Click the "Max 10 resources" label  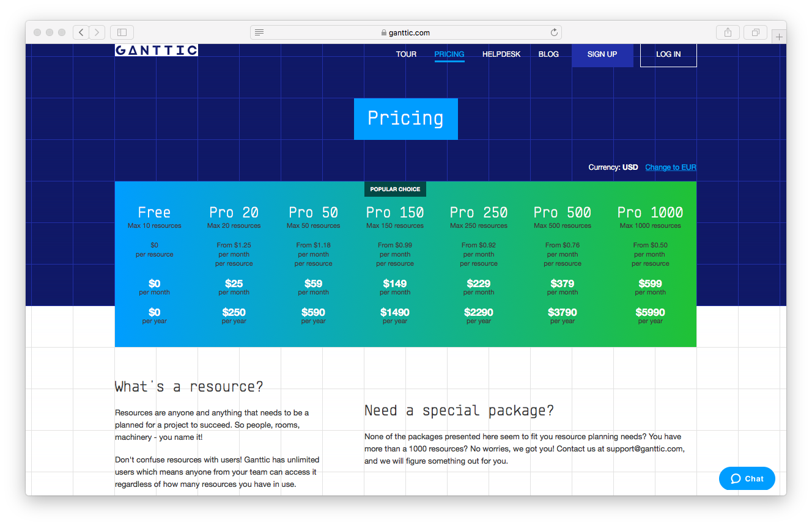[154, 226]
